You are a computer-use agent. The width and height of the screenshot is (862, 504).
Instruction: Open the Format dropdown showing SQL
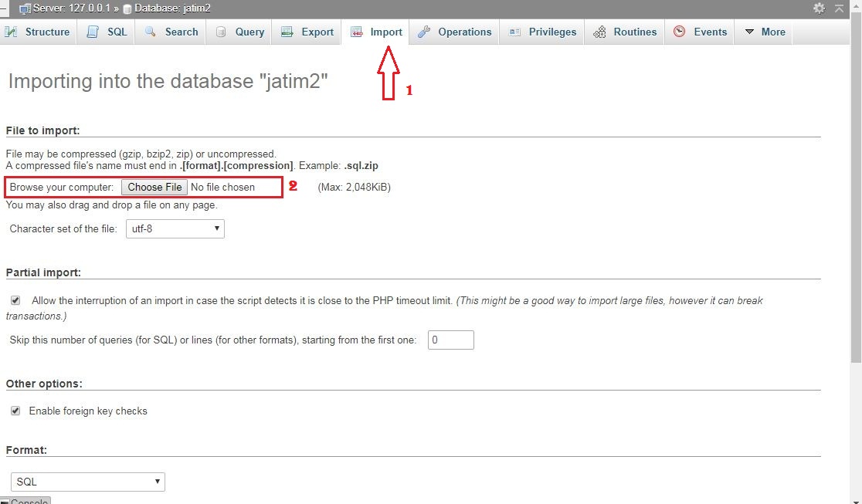[87, 481]
